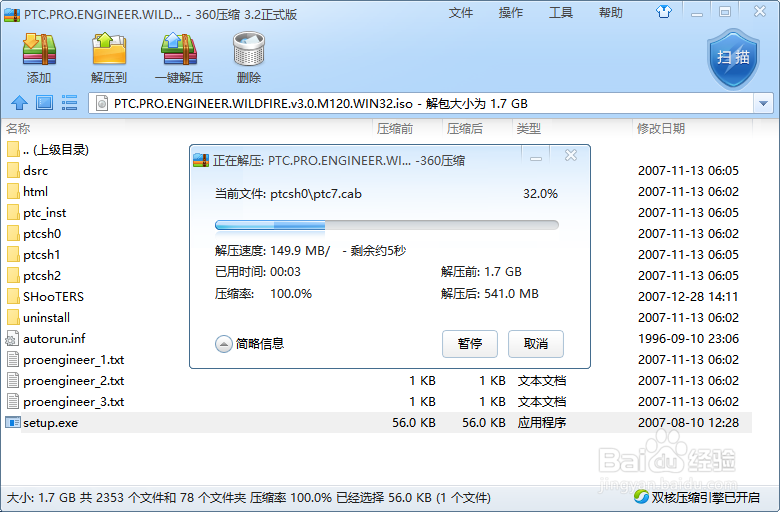Open the 操作 menu
This screenshot has height=512, width=780.
click(511, 12)
